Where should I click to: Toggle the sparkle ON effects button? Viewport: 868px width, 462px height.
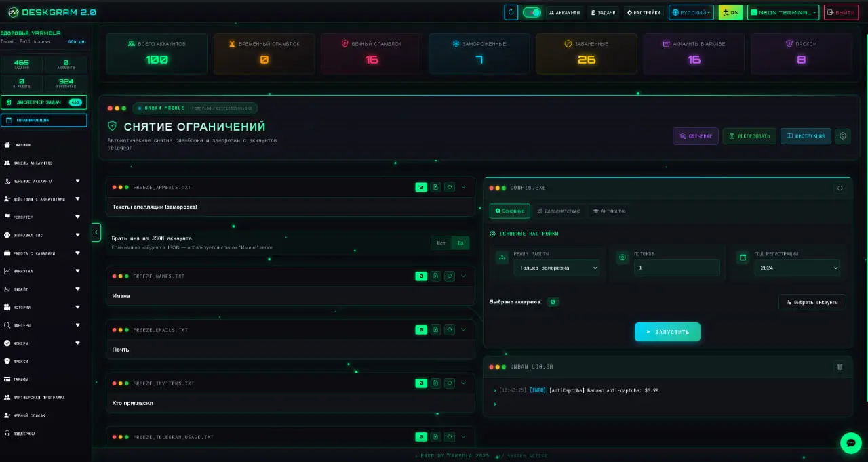[731, 12]
